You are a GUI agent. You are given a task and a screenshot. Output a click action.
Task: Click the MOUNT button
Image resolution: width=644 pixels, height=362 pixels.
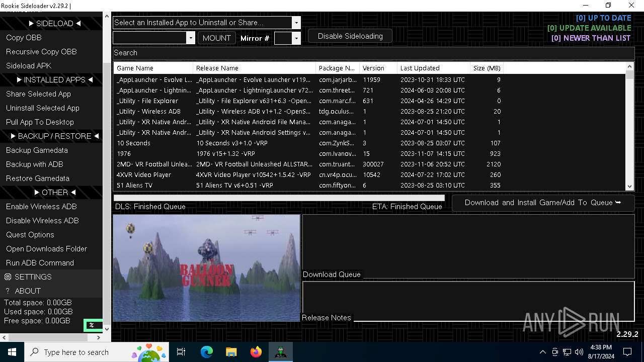point(216,38)
